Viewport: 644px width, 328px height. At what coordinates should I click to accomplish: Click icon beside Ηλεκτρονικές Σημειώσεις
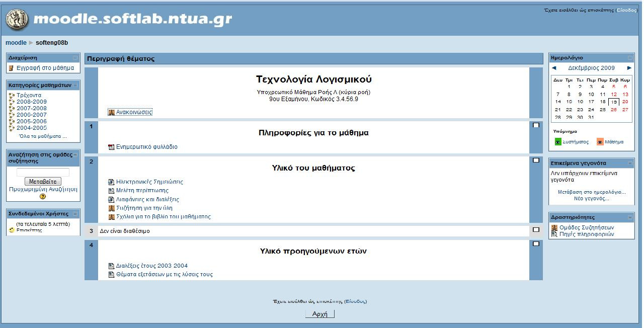coord(112,182)
